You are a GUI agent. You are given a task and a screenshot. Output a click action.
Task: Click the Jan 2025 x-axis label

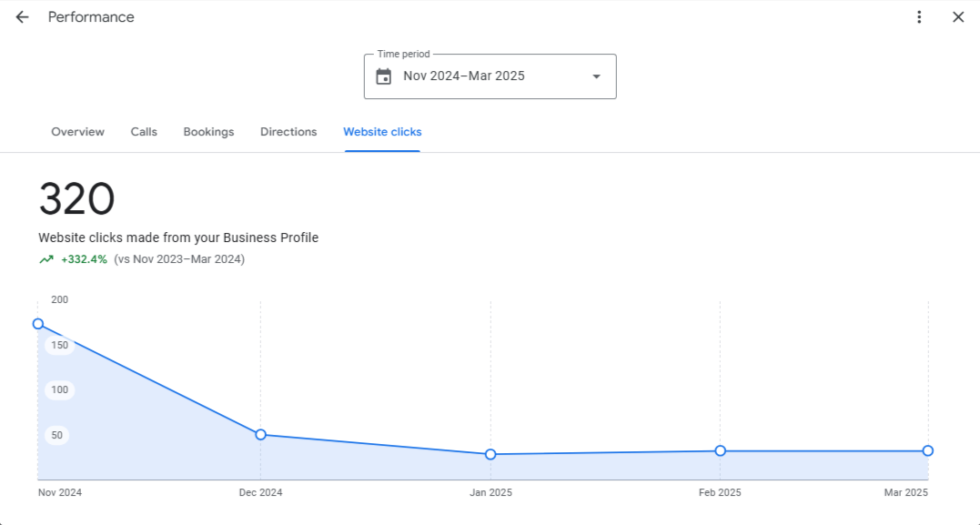[x=490, y=492]
